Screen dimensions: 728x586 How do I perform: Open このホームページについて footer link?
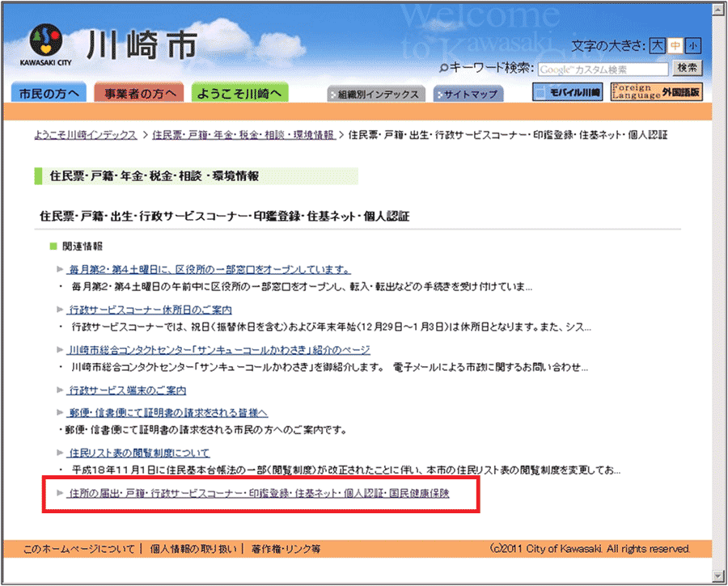coord(79,550)
